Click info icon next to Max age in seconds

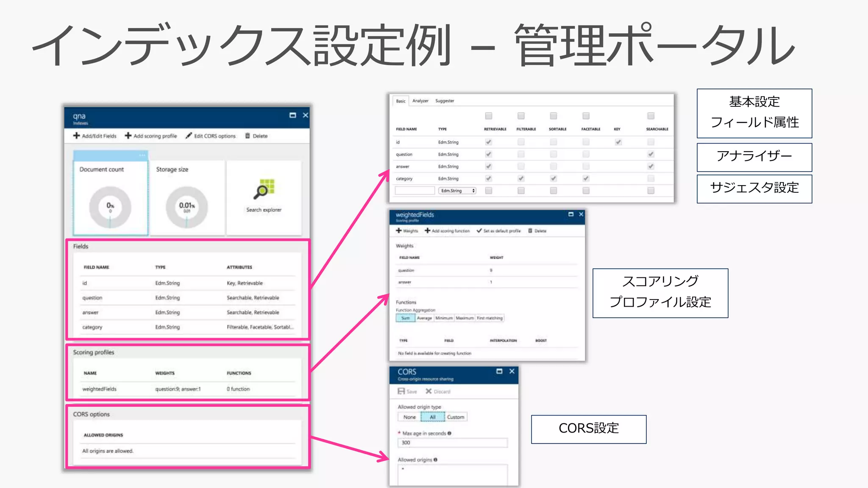[449, 433]
